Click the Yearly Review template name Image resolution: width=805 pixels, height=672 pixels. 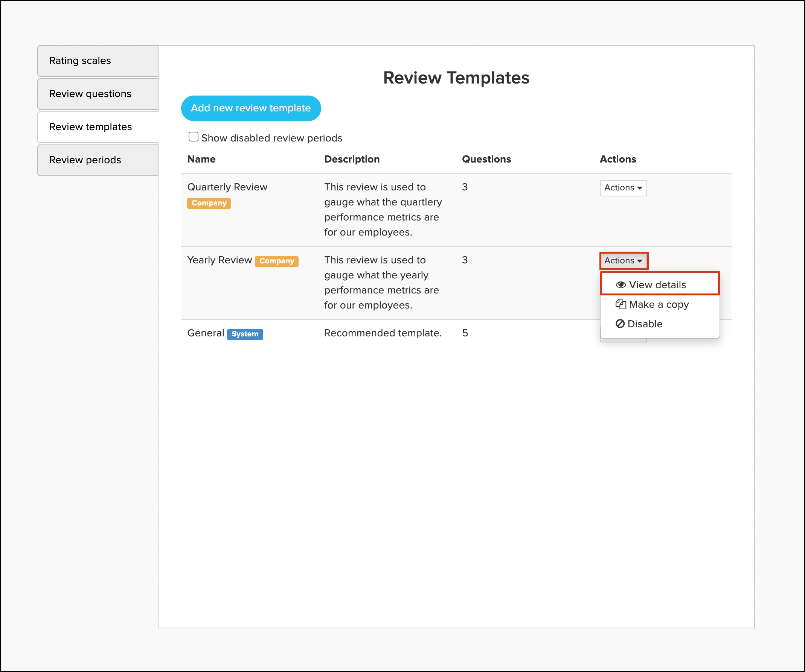(x=219, y=260)
